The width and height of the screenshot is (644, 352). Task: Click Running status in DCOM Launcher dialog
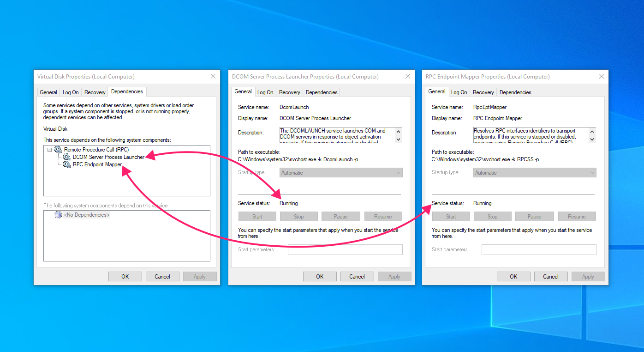(289, 203)
